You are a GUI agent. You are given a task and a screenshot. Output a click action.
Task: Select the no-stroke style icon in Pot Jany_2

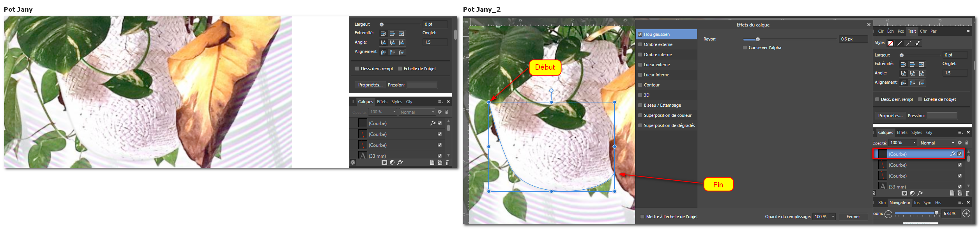[891, 43]
